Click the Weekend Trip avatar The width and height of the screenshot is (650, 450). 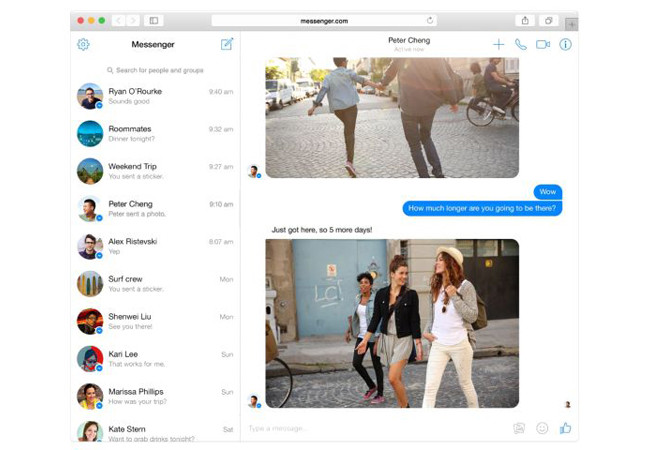(90, 171)
